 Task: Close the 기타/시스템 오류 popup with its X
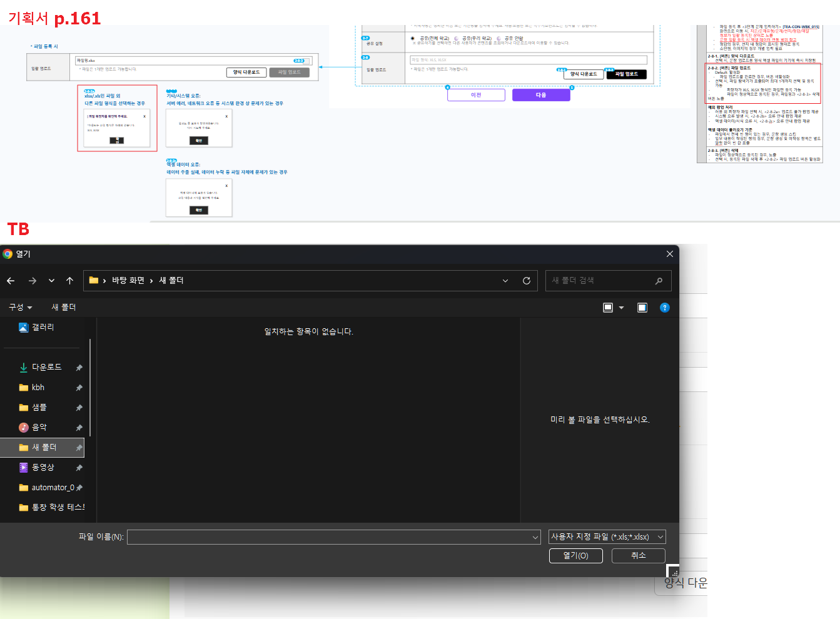click(226, 116)
